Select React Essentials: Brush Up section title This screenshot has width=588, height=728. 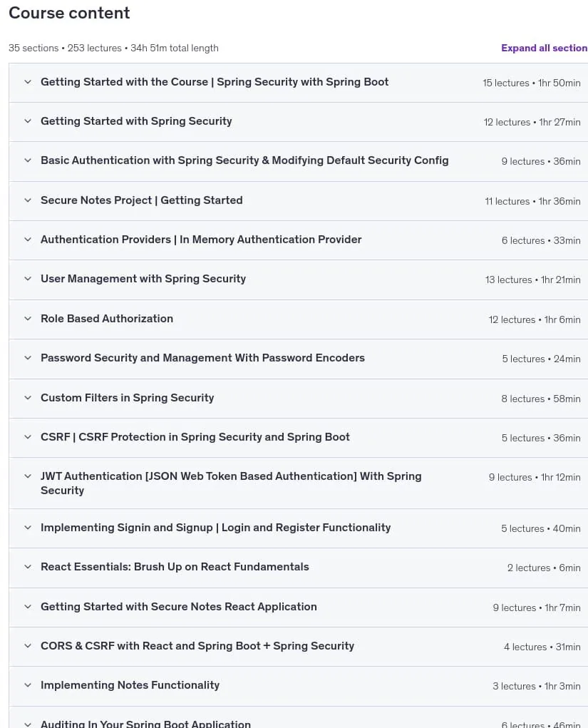tap(175, 567)
